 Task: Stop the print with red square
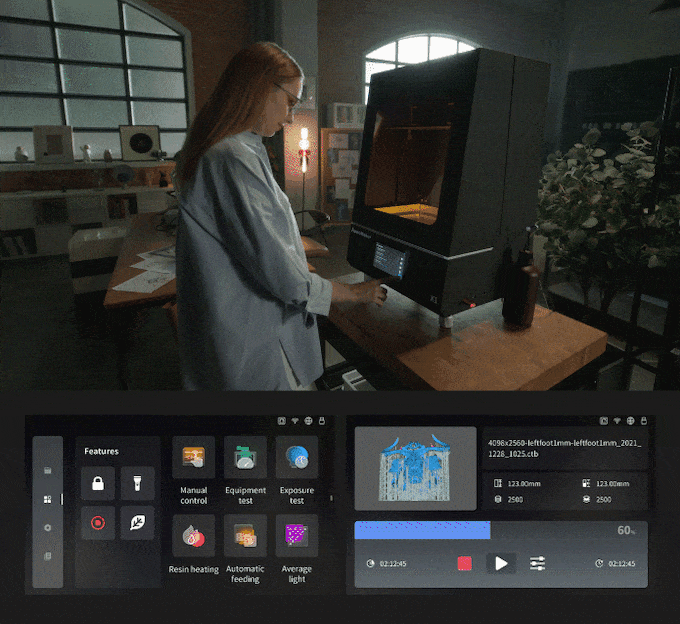[x=464, y=563]
